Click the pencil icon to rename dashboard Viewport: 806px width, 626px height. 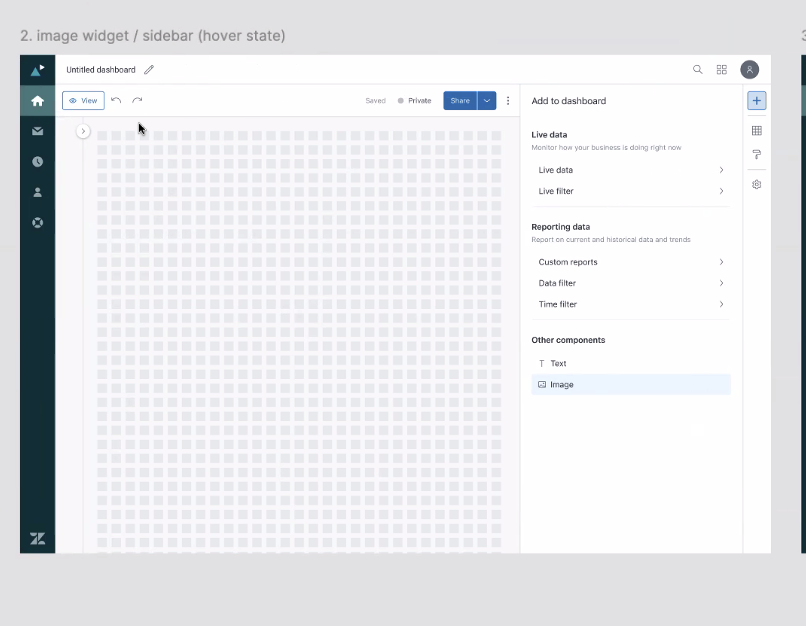(149, 70)
